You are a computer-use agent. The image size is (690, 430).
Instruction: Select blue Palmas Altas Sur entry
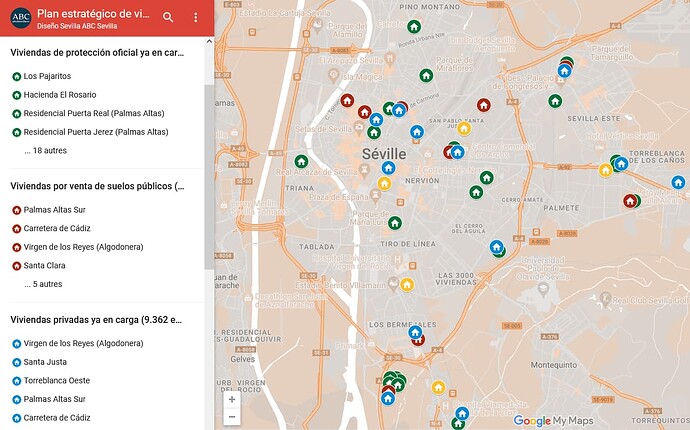55,399
